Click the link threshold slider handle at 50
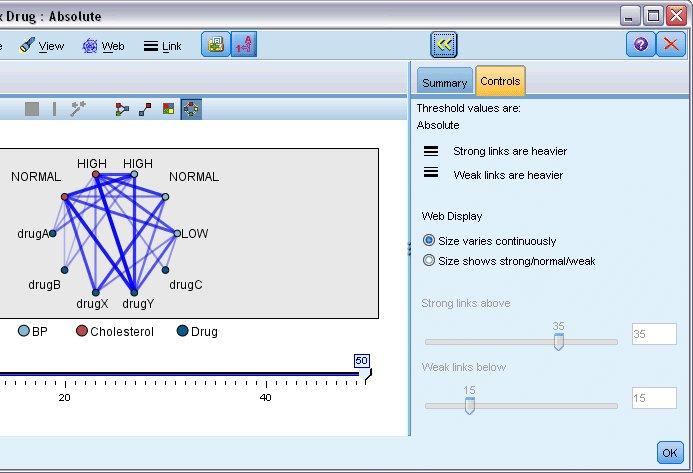Image resolution: width=693 pixels, height=473 pixels. click(x=366, y=375)
